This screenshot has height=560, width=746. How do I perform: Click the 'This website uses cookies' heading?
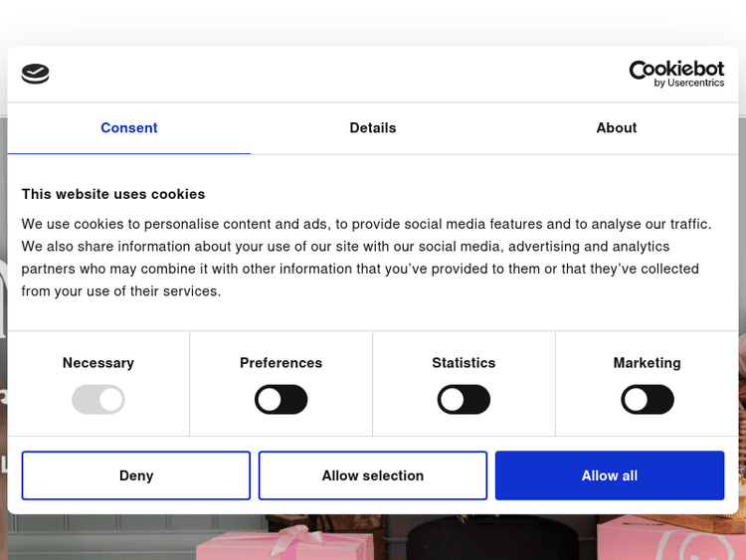click(113, 194)
